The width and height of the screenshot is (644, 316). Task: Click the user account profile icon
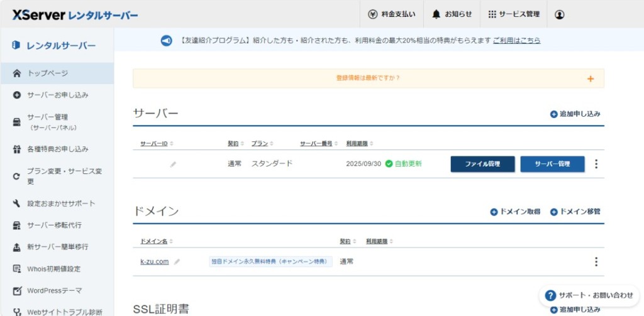560,14
